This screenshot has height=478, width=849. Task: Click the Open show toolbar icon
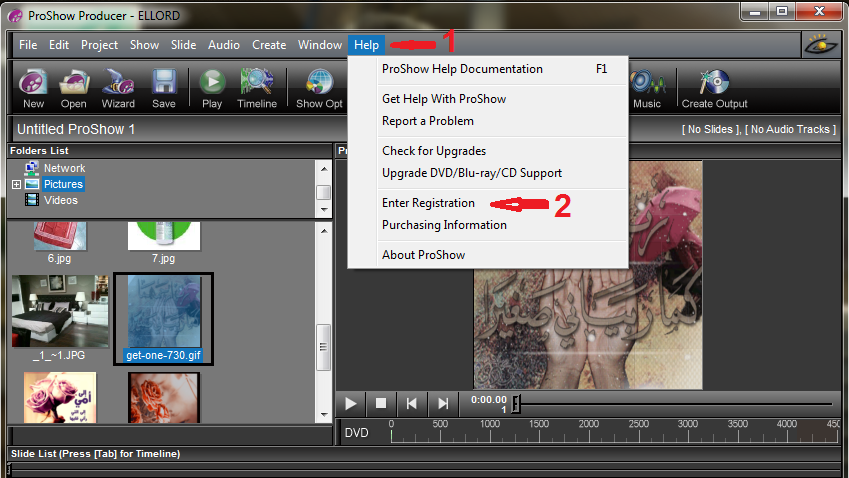tap(73, 86)
